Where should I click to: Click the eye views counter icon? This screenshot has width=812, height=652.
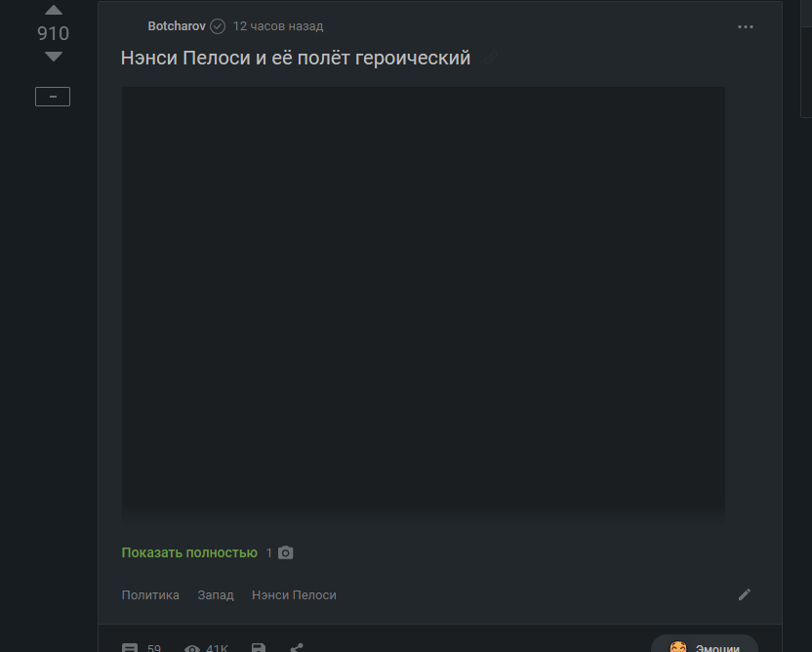192,648
